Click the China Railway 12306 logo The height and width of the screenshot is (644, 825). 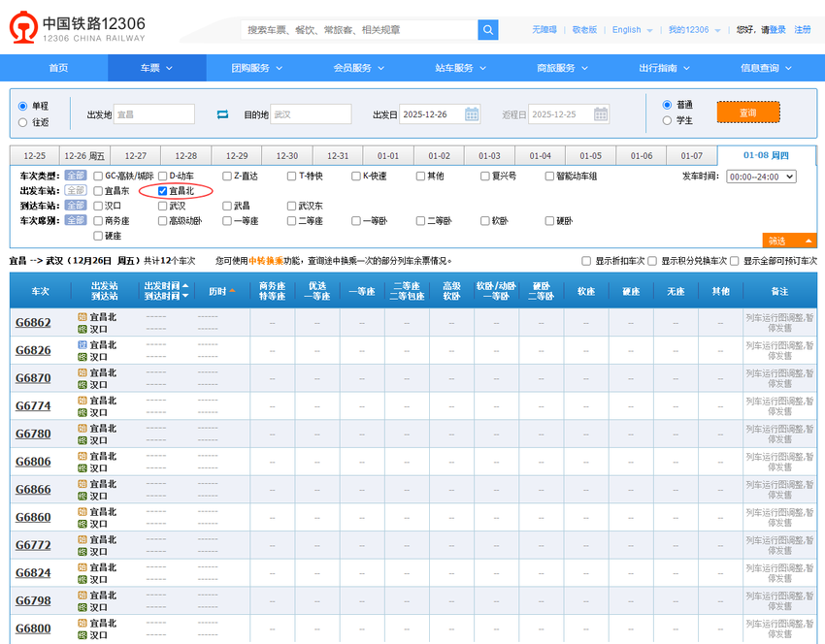[x=78, y=30]
